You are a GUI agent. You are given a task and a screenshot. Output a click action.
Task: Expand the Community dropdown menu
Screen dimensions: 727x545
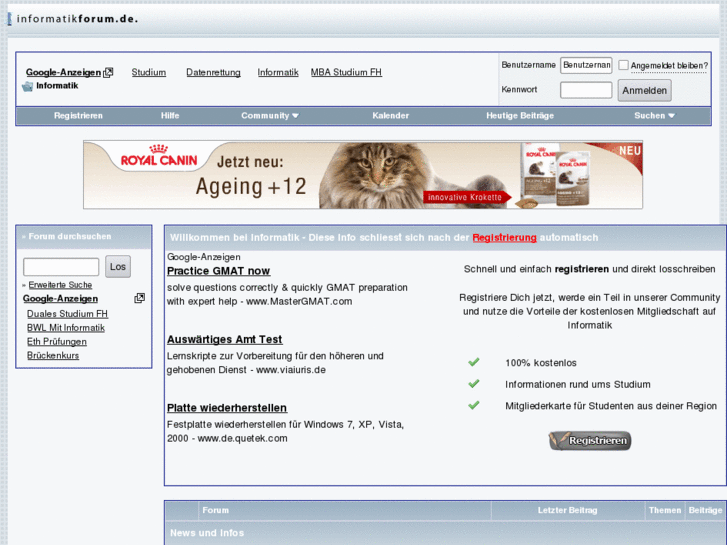270,115
